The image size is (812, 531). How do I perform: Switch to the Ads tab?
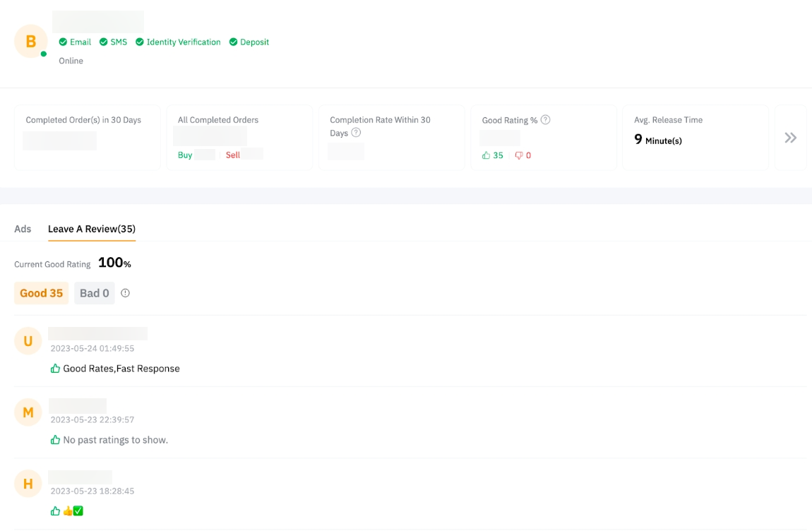pos(23,229)
